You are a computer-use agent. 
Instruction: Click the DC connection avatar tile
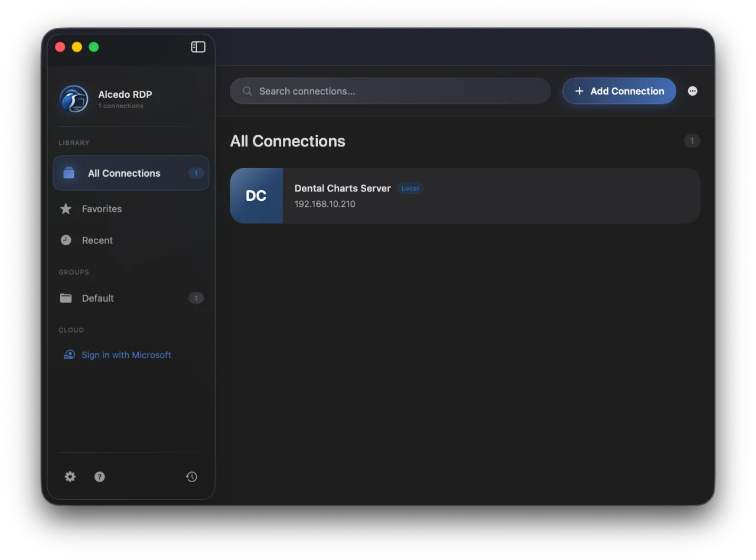coord(256,196)
